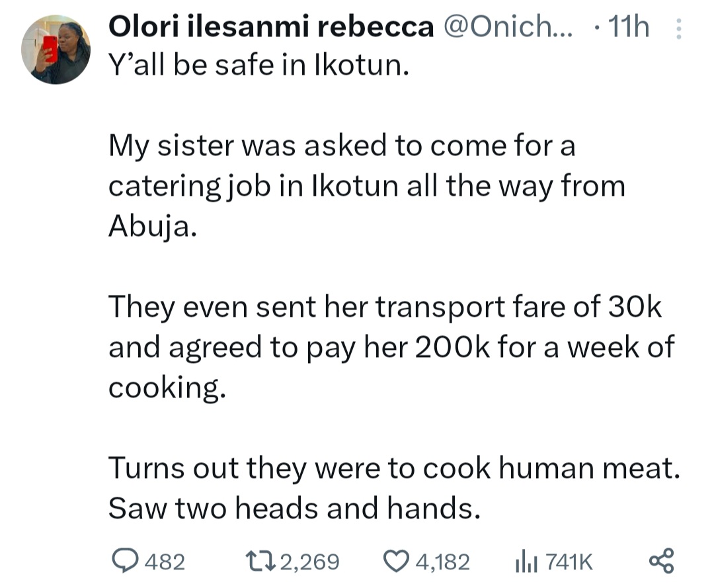Click the line about cooking human meat
The width and height of the screenshot is (714, 588).
click(394, 469)
